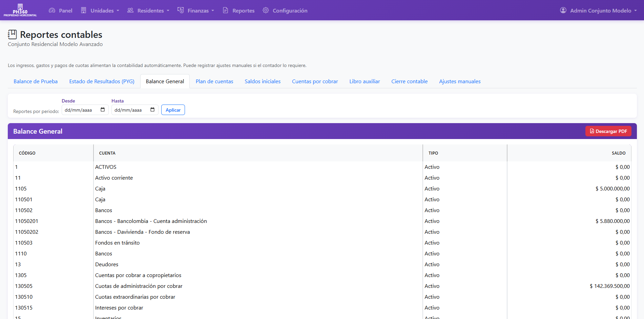Select the Cuentas por cobrar tab
The width and height of the screenshot is (644, 319).
coord(315,81)
